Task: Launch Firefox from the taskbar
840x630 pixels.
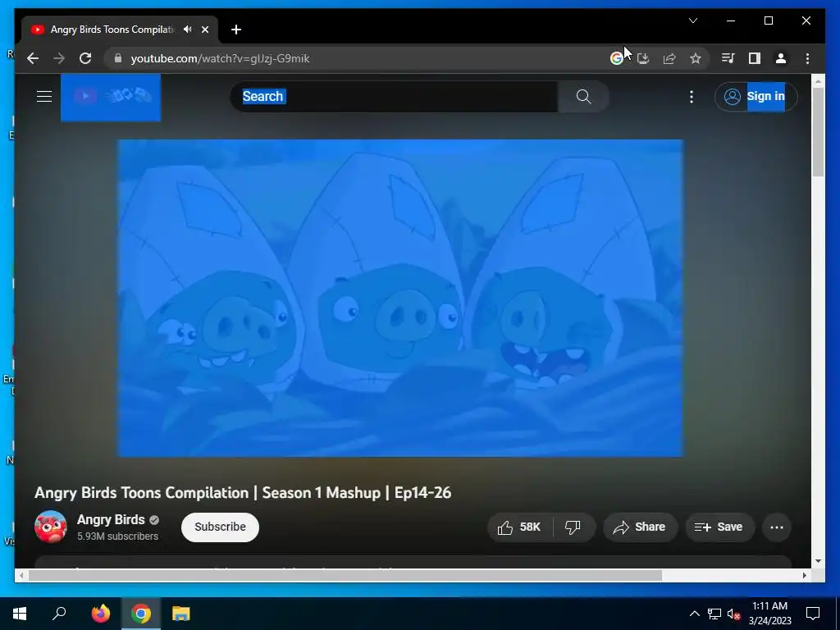Action: (100, 614)
